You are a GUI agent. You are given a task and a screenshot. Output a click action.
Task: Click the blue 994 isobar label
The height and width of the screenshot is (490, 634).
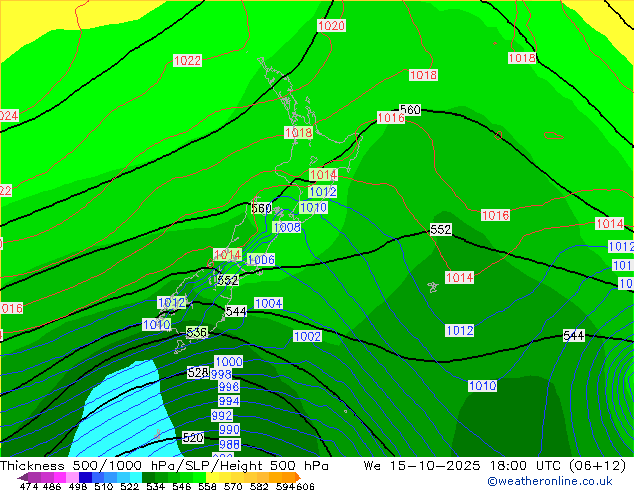pos(229,401)
